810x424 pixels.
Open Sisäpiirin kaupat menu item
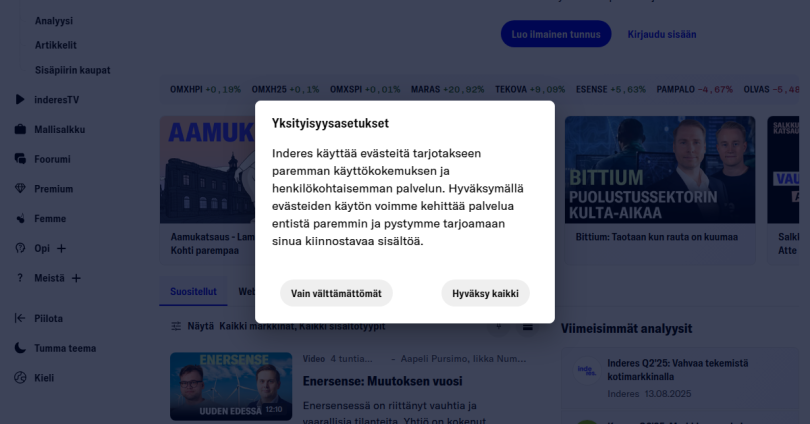(72, 70)
